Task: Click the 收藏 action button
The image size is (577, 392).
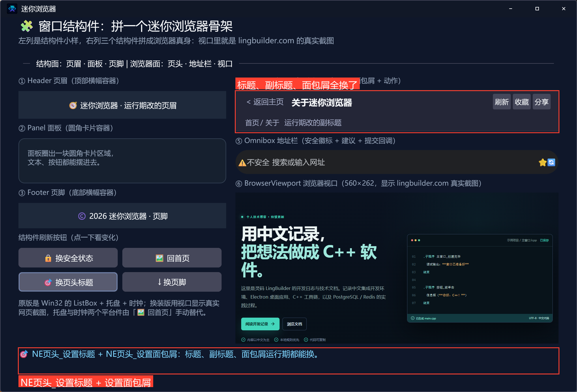Action: pos(522,102)
